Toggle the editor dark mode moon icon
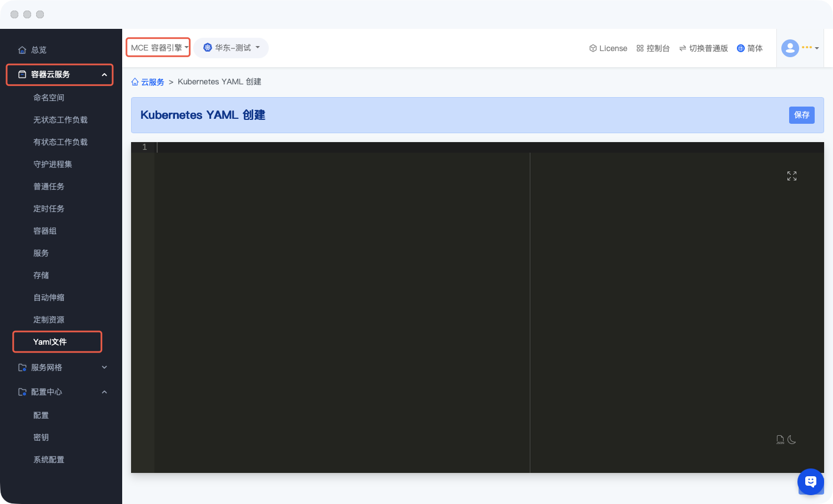The image size is (833, 504). click(x=792, y=440)
